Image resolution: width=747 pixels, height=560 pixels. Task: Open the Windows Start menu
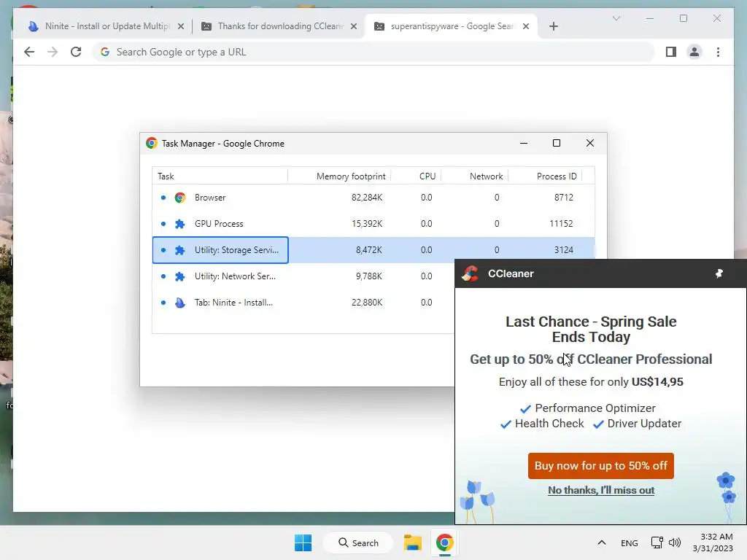click(303, 542)
